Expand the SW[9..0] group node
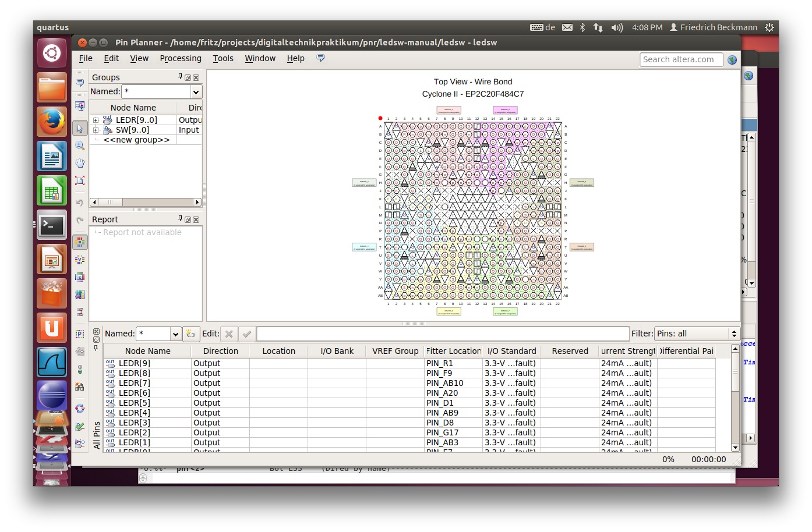 coord(96,130)
